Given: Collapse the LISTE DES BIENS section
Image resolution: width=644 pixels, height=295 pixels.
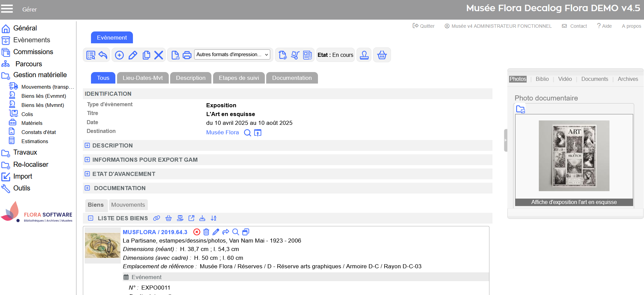Looking at the screenshot, I should [91, 219].
